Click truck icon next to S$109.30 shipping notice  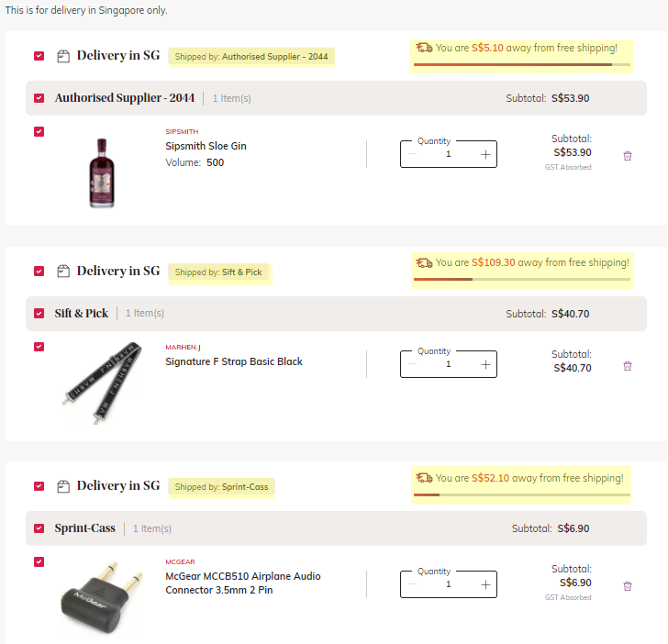[x=424, y=262]
